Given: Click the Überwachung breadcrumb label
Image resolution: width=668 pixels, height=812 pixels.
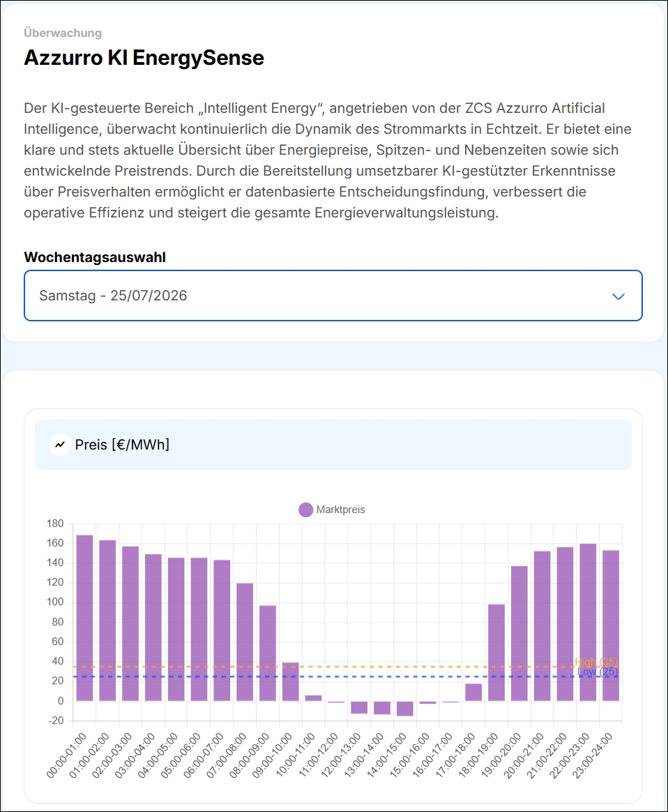Looking at the screenshot, I should [x=63, y=33].
